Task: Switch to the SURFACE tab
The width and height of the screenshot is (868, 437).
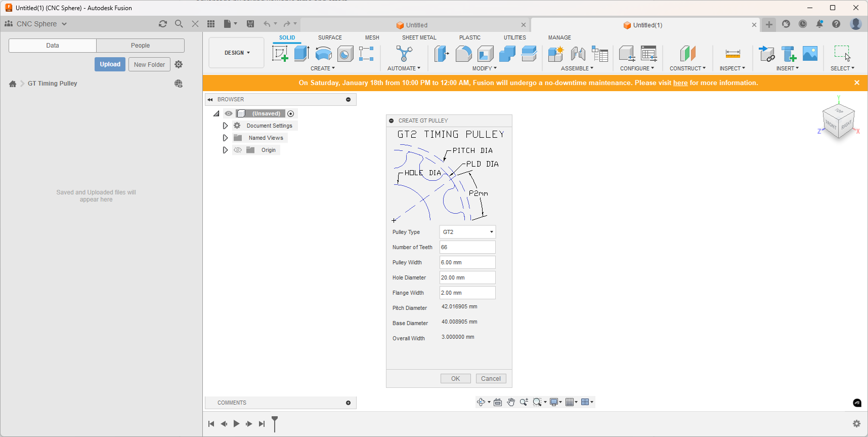Action: coord(330,37)
